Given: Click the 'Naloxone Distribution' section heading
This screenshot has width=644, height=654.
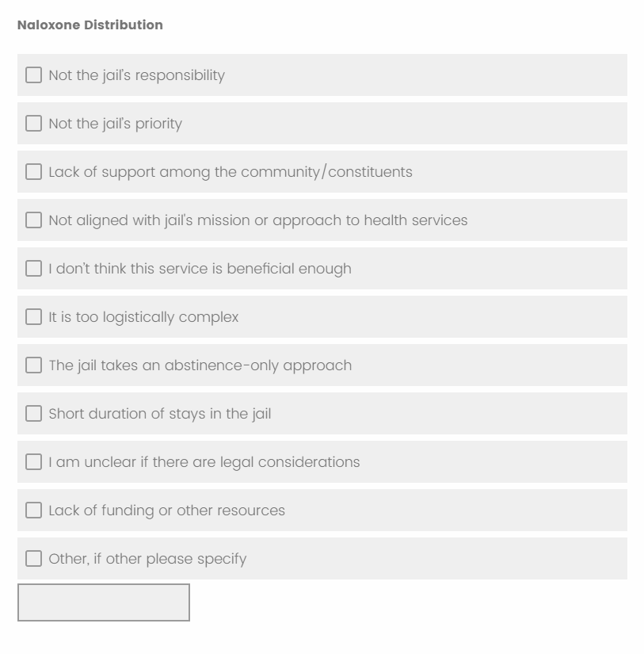Looking at the screenshot, I should click(x=90, y=25).
